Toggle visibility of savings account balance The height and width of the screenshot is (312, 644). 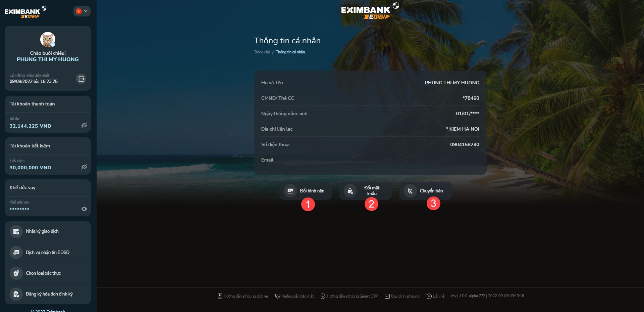coord(84,167)
